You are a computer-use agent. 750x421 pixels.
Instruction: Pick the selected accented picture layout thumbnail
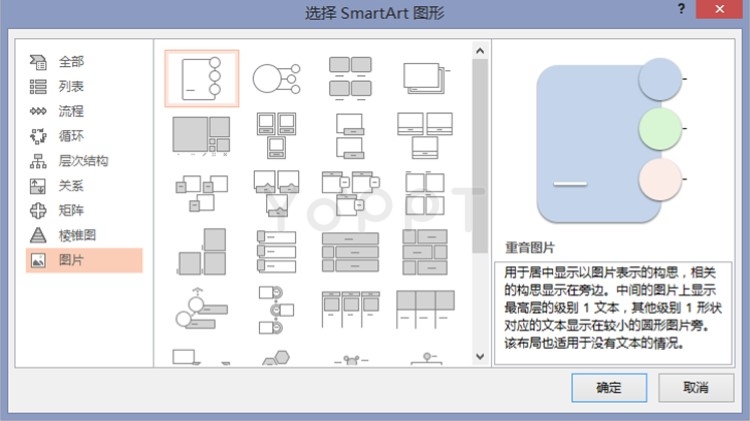(202, 78)
